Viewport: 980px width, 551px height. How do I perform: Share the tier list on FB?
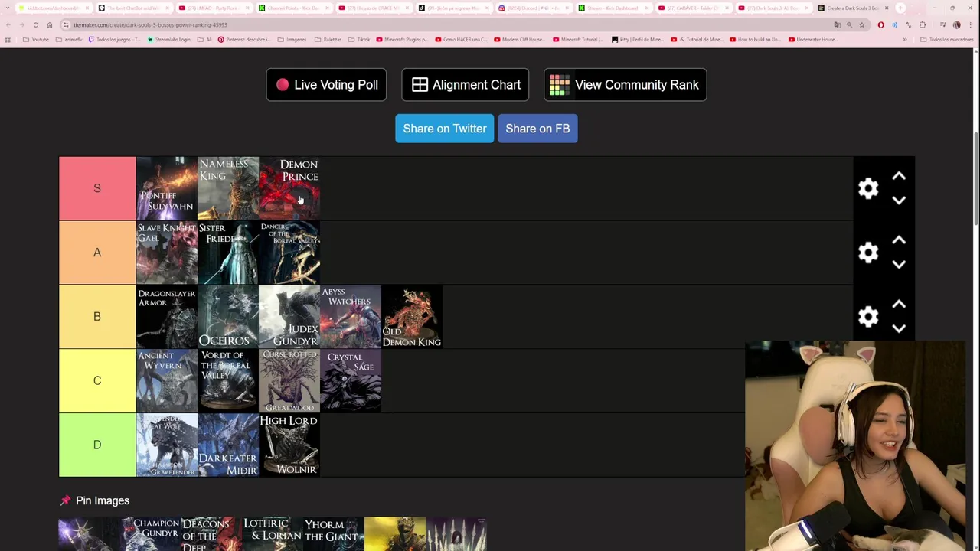(x=537, y=129)
